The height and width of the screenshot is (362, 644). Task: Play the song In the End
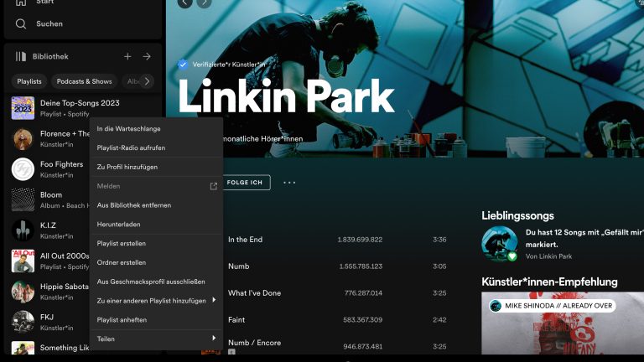pyautogui.click(x=245, y=240)
